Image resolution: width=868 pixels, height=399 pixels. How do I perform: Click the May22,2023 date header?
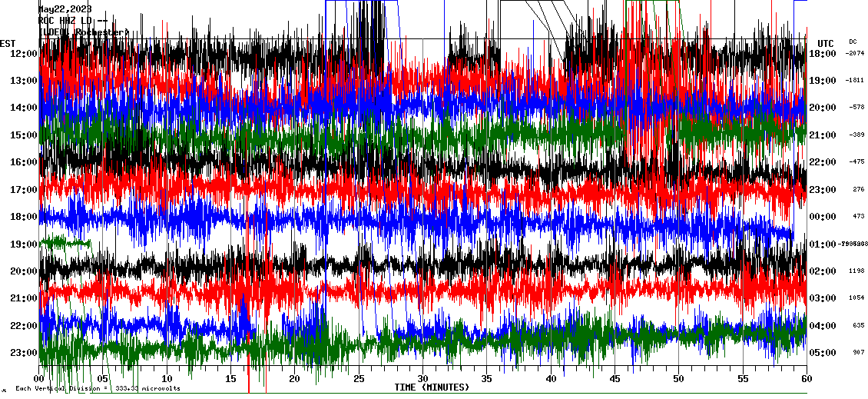tap(65, 9)
